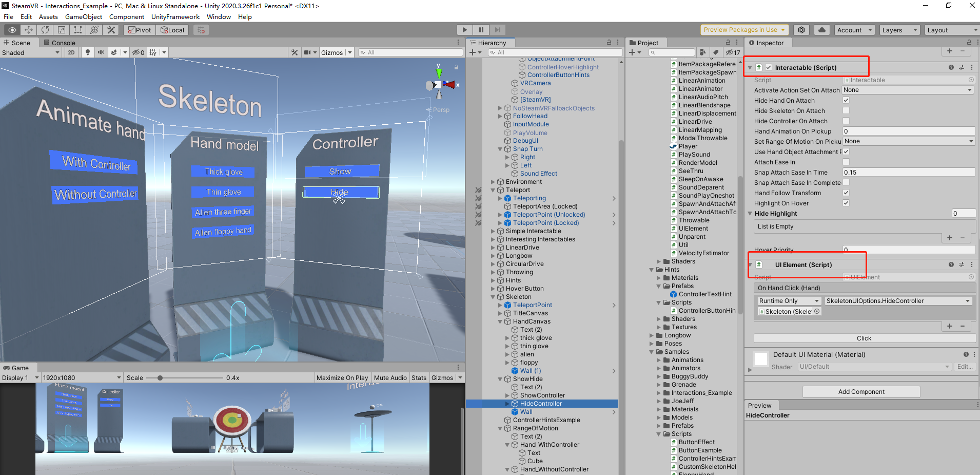Open the Layout dropdown

coord(952,30)
